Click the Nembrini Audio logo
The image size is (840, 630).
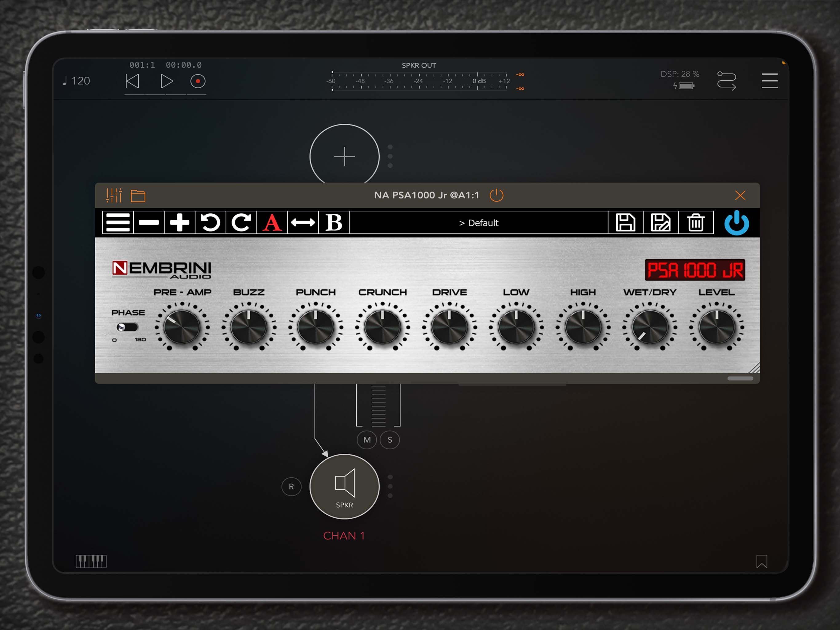pos(161,270)
